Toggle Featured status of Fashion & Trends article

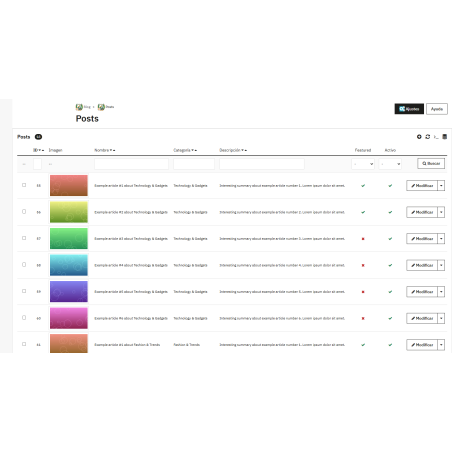(363, 345)
